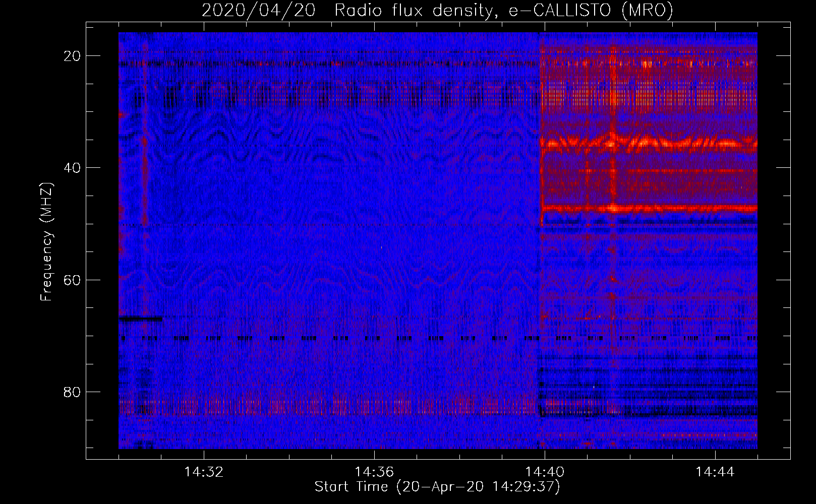
Task: Click the 14:40 time tick label
Action: pos(545,472)
